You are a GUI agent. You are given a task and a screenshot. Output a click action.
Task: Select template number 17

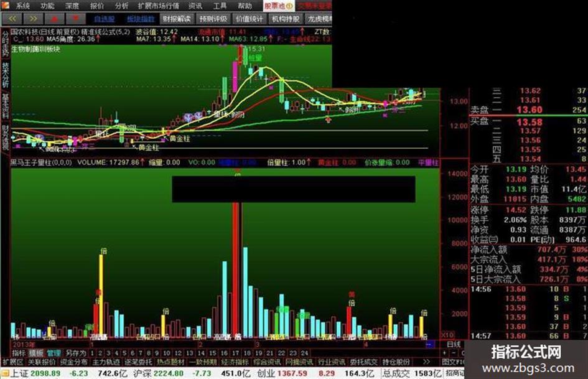235,353
